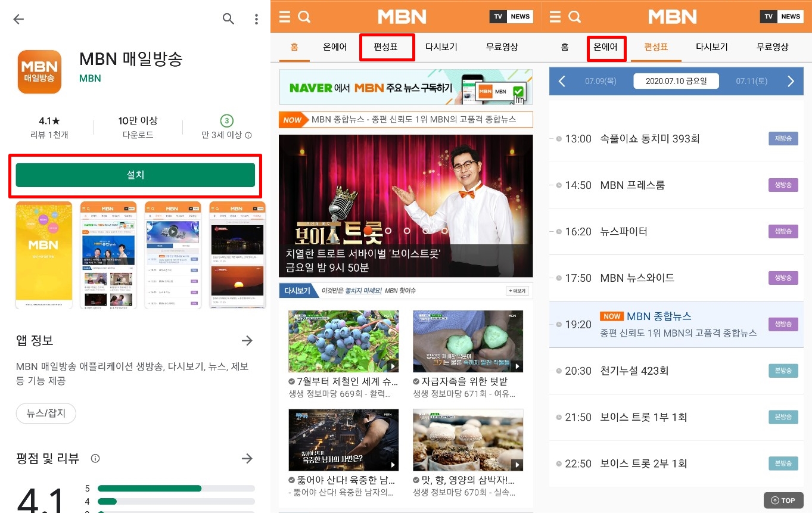Switch to NEWS mode in right screen
The image size is (812, 513).
[791, 16]
